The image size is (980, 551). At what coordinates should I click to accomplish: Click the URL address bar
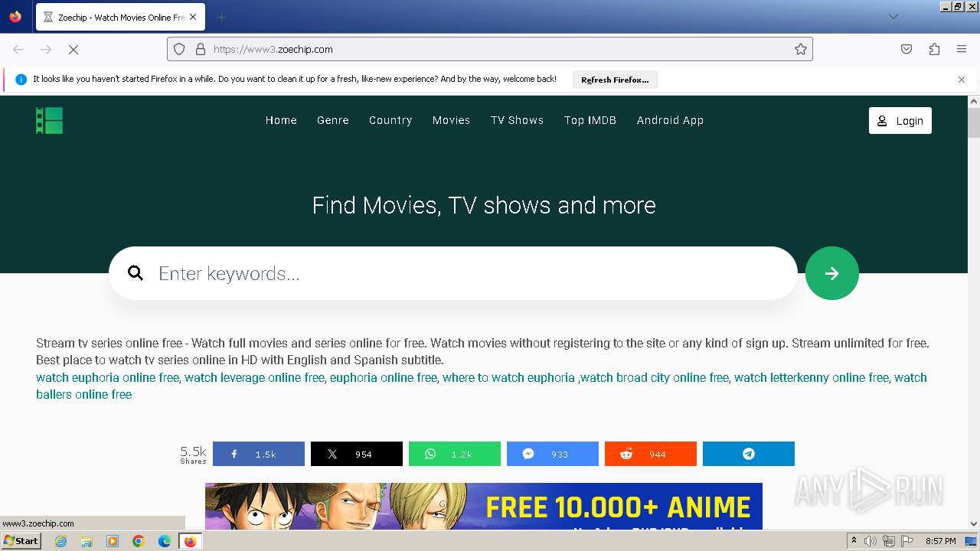point(490,49)
